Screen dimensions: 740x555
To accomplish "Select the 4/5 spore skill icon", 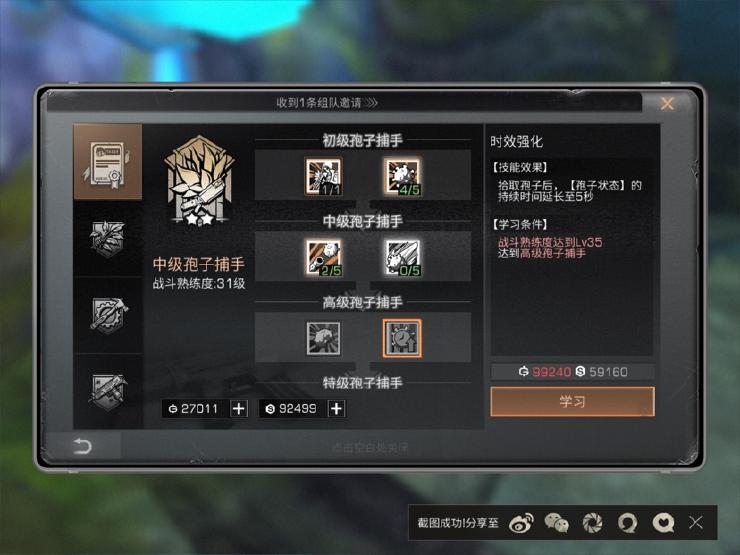I will tap(402, 177).
